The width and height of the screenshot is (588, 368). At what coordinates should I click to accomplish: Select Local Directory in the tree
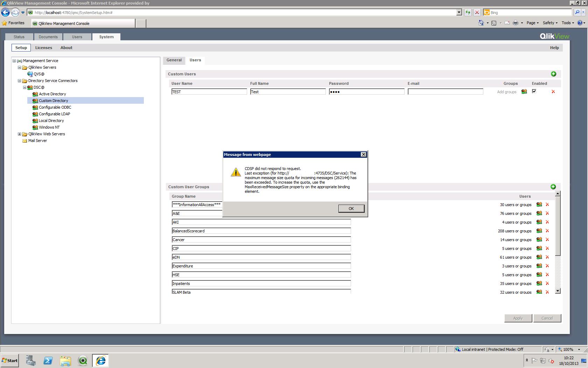click(x=51, y=121)
